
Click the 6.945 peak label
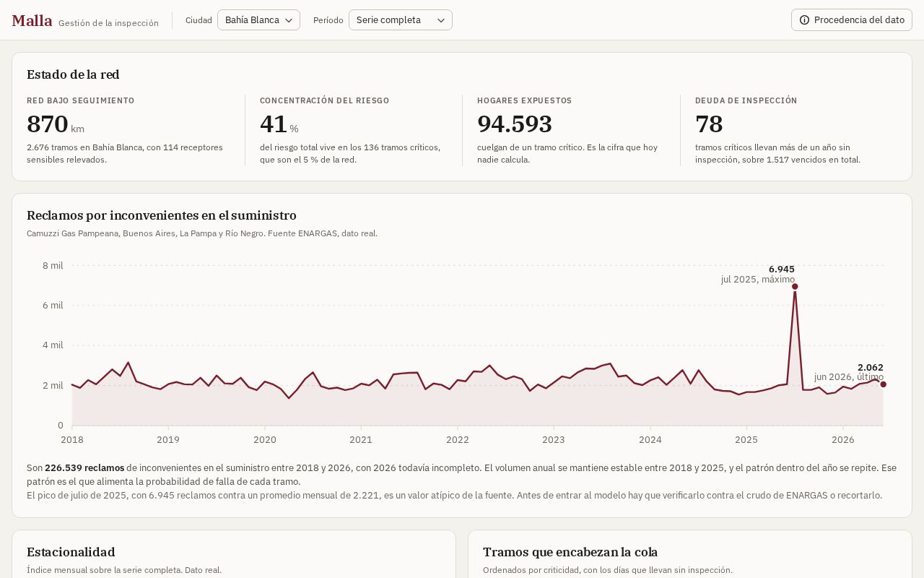[x=781, y=269]
